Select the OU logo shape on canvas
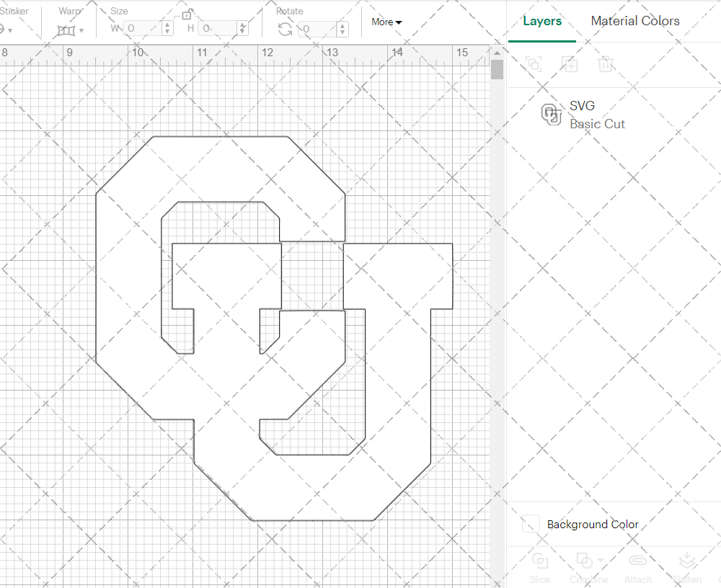 point(273,329)
